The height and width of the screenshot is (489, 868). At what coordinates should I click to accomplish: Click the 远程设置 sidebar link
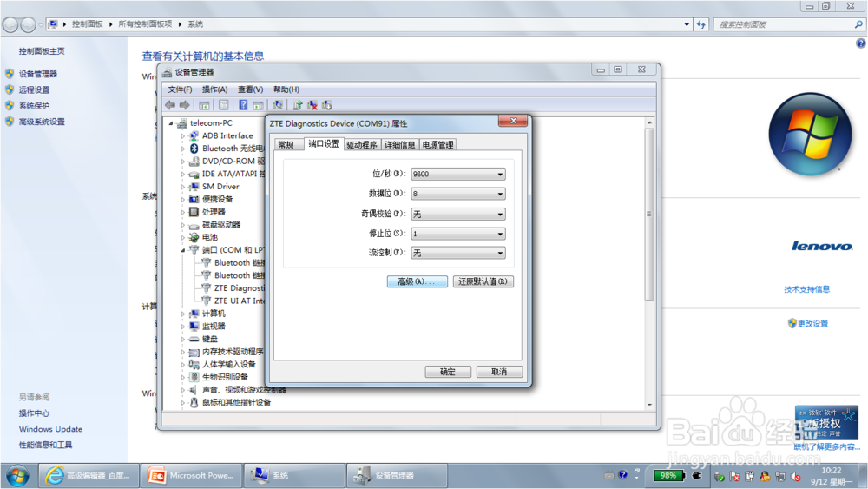[35, 89]
